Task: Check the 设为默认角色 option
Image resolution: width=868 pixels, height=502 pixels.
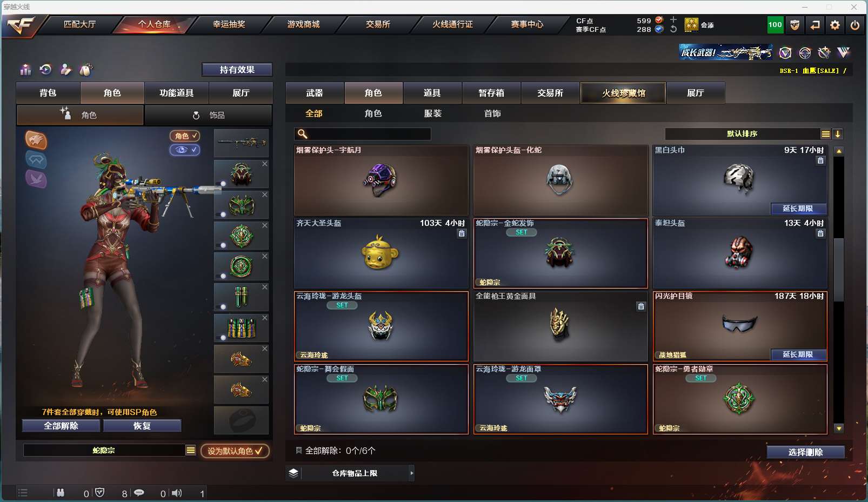Action: point(235,451)
